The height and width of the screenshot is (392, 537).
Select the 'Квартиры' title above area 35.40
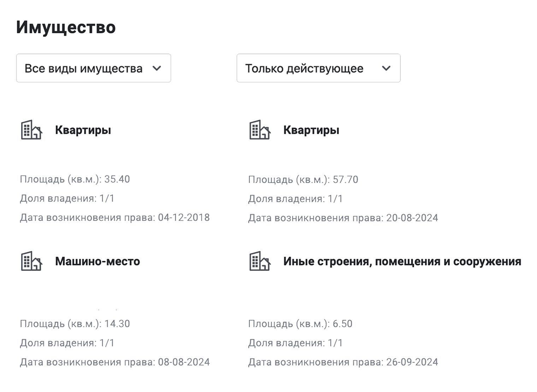point(83,130)
